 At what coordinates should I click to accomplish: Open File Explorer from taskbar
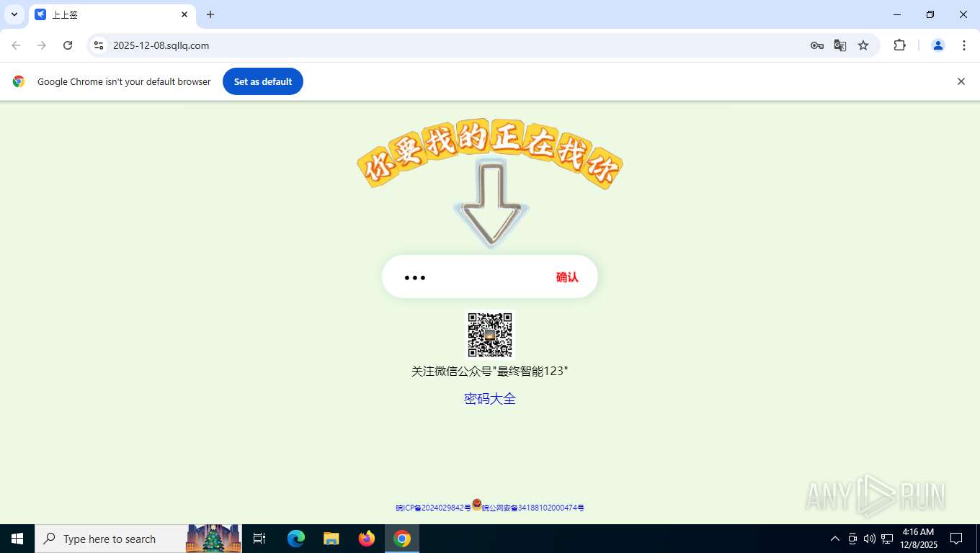[x=331, y=539]
